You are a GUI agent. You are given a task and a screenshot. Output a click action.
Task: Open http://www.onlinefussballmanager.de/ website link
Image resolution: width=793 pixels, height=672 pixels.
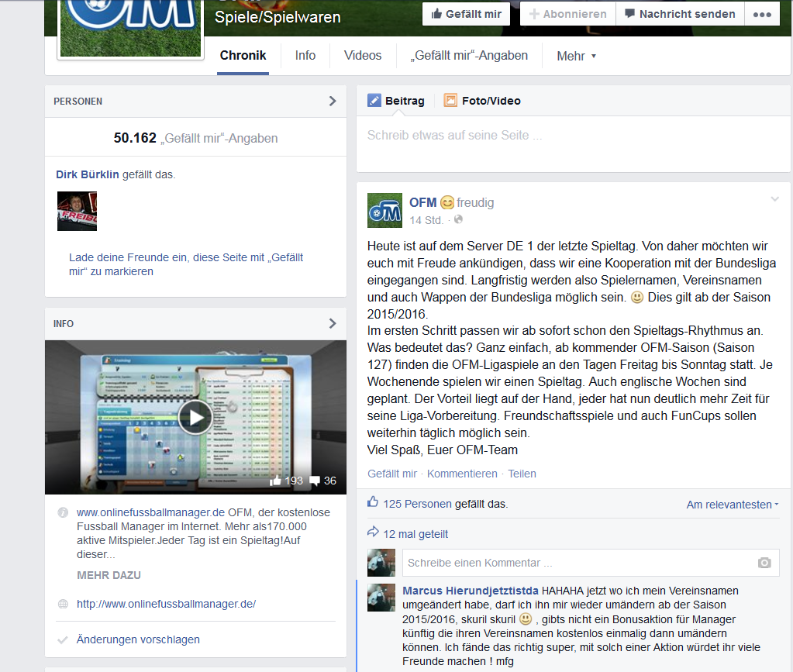click(x=167, y=604)
